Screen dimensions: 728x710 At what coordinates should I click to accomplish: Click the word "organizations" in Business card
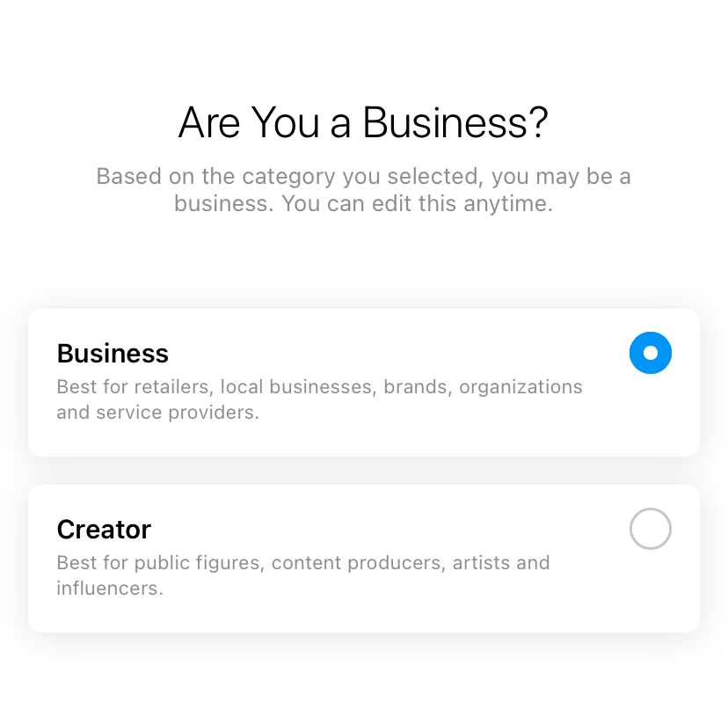[521, 387]
